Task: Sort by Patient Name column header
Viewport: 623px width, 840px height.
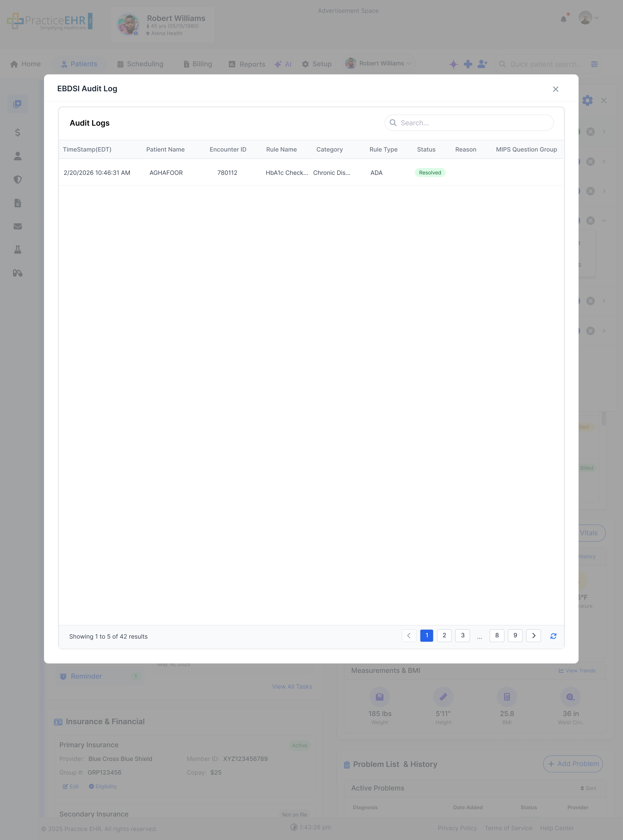Action: pyautogui.click(x=165, y=149)
